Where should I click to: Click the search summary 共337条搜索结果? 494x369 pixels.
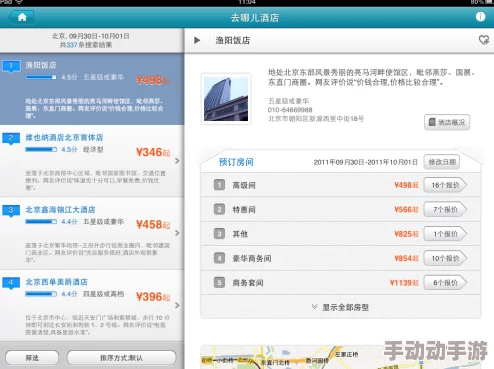point(86,45)
